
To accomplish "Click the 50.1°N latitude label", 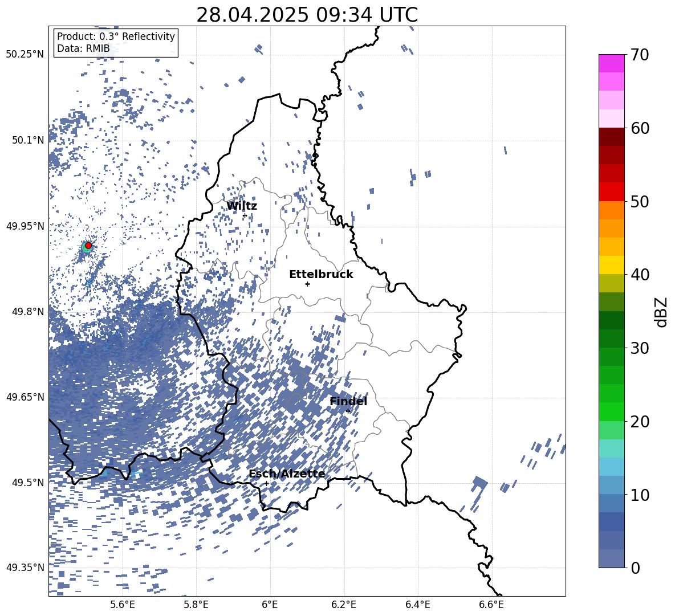I will [x=28, y=140].
